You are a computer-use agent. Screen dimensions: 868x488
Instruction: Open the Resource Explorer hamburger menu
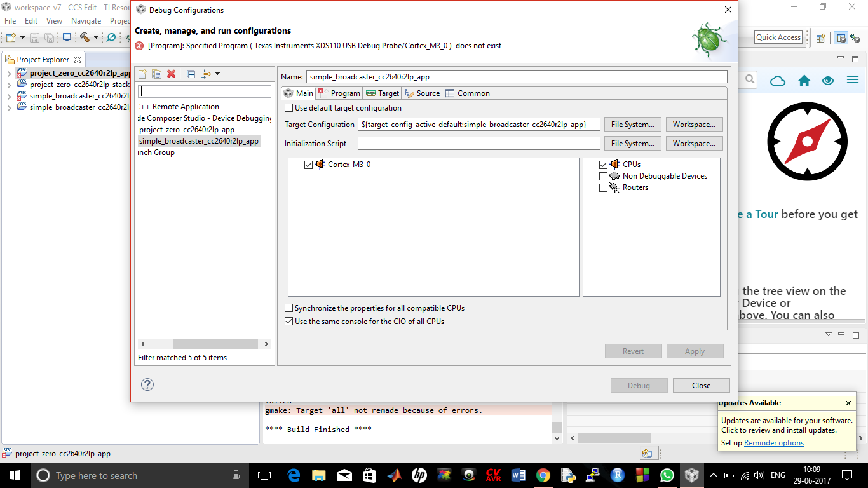tap(853, 80)
